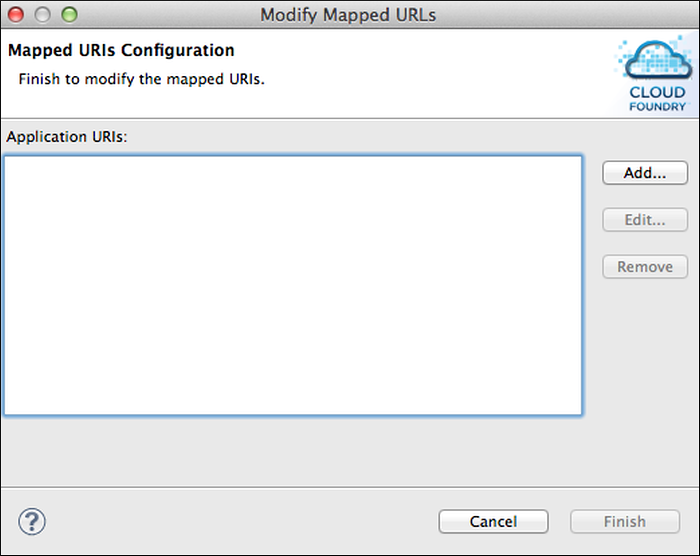Click Finish to apply mapped URIs
The width and height of the screenshot is (700, 556).
tap(624, 521)
